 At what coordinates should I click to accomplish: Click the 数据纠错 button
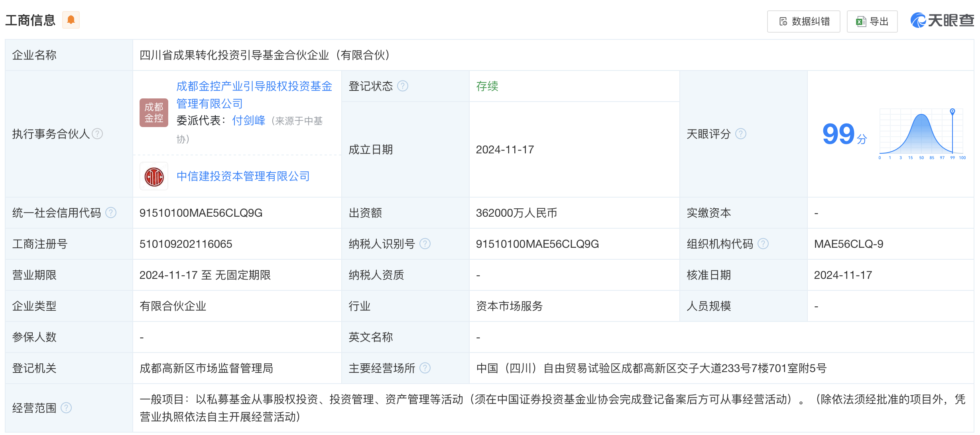click(803, 22)
